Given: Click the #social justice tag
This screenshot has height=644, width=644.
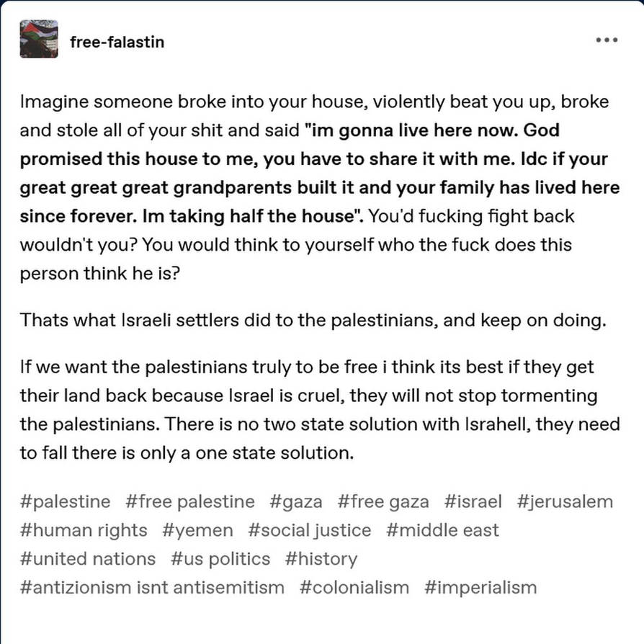Looking at the screenshot, I should tap(310, 530).
